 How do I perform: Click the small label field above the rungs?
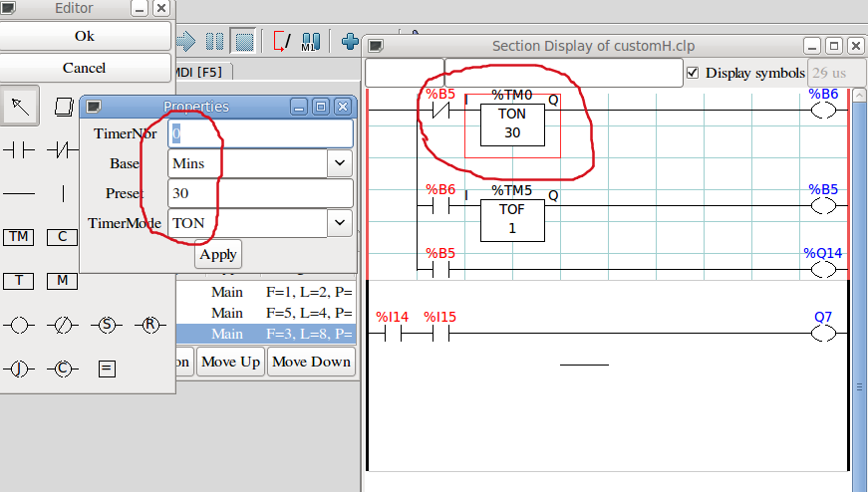click(x=405, y=73)
